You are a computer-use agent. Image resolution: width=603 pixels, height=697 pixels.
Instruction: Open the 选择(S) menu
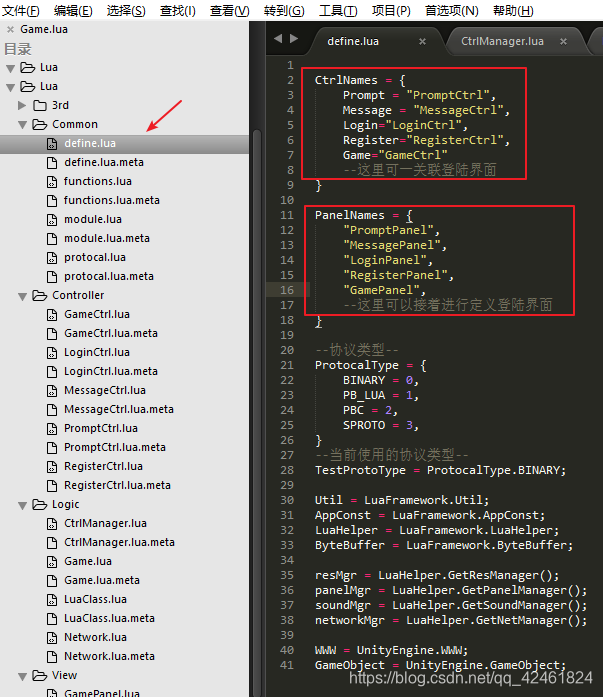pyautogui.click(x=126, y=10)
